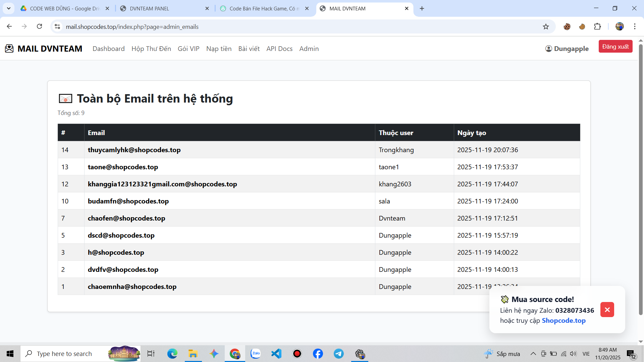Open the Chrome three-dot menu
Screen dimensions: 644x362
pos(635,26)
